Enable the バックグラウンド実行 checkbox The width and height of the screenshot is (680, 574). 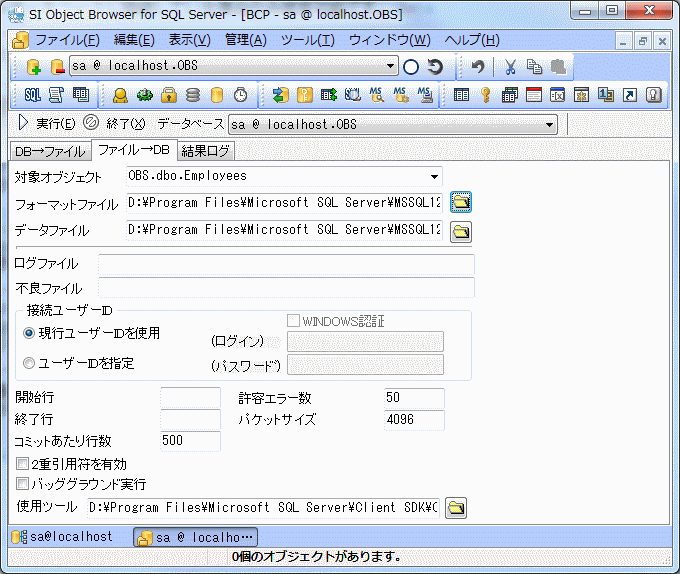[x=23, y=484]
